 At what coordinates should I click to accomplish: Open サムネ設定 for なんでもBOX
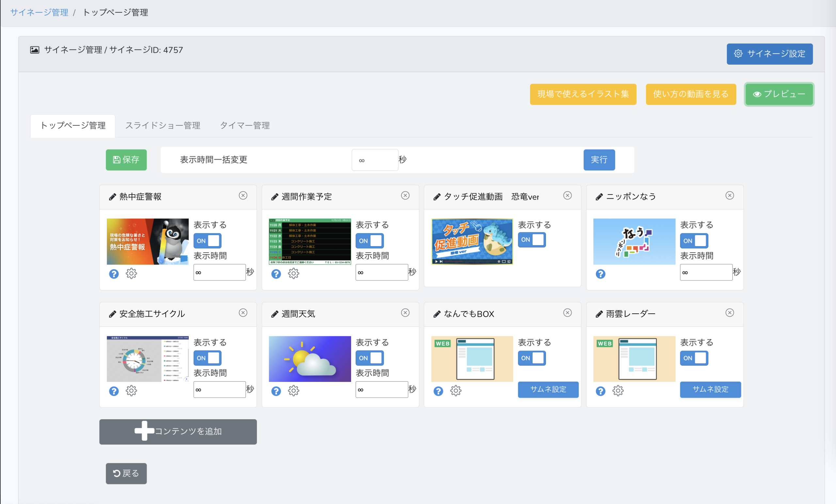coord(548,389)
